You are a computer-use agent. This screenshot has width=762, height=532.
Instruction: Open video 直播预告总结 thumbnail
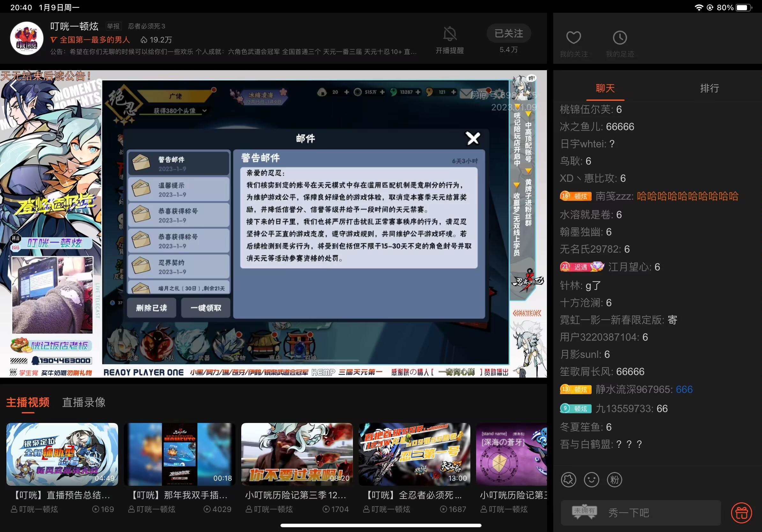62,454
